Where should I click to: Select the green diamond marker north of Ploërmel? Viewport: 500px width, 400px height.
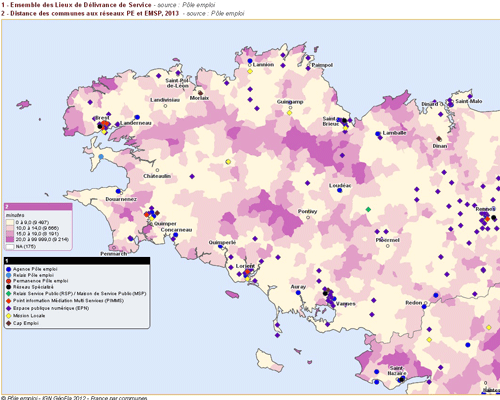click(x=368, y=209)
